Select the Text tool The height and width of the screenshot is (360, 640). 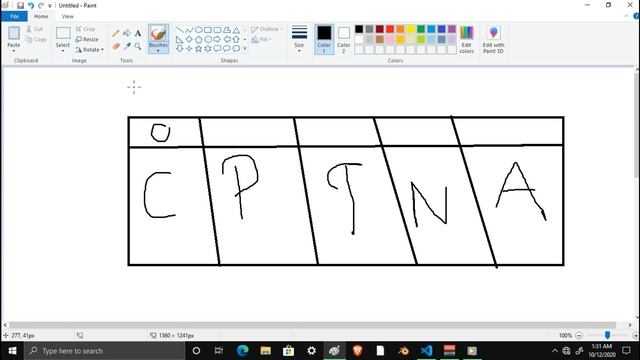pyautogui.click(x=138, y=33)
